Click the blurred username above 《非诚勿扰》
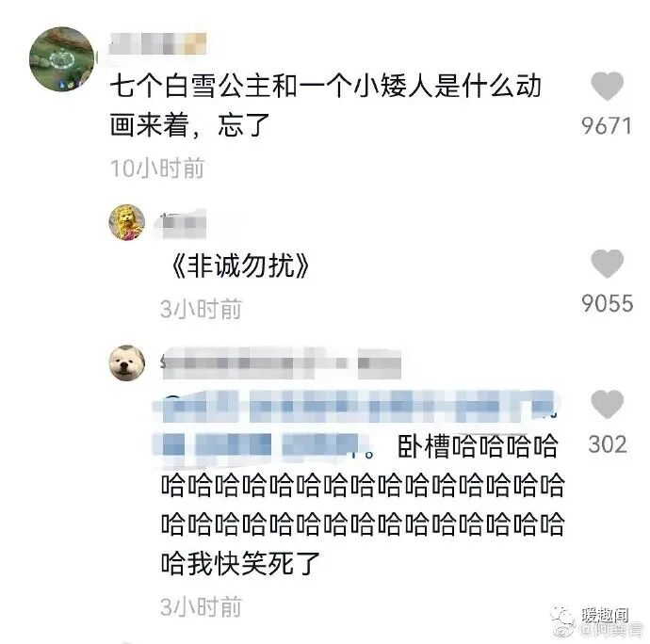 pyautogui.click(x=181, y=224)
